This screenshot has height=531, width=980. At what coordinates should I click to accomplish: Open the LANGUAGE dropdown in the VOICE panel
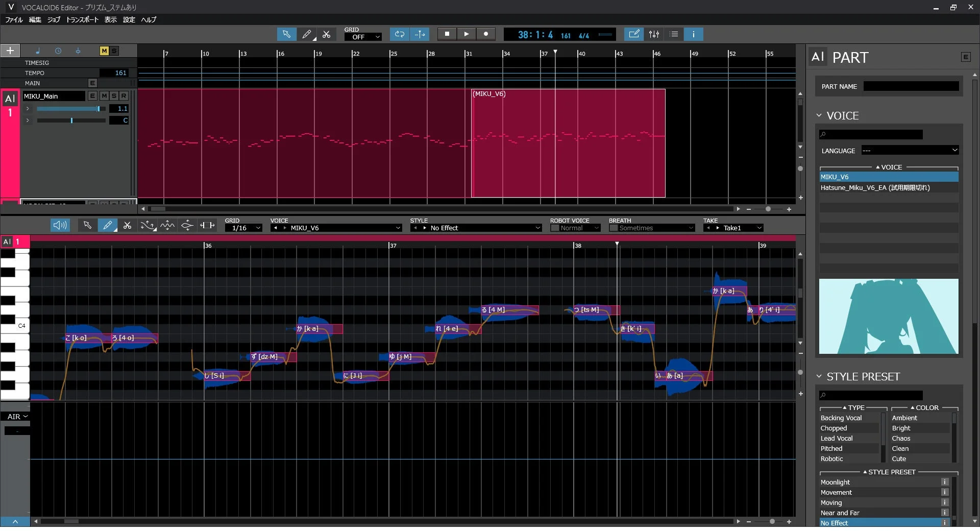point(910,150)
